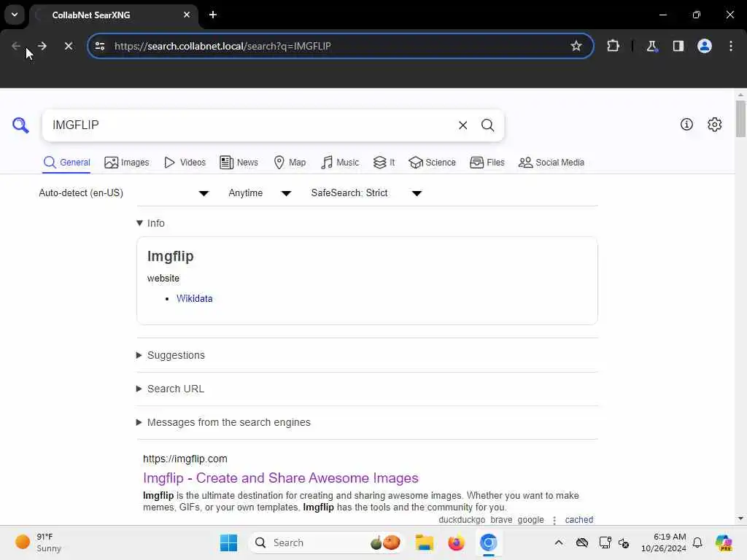
Task: Toggle the browser side panel
Action: pos(678,46)
